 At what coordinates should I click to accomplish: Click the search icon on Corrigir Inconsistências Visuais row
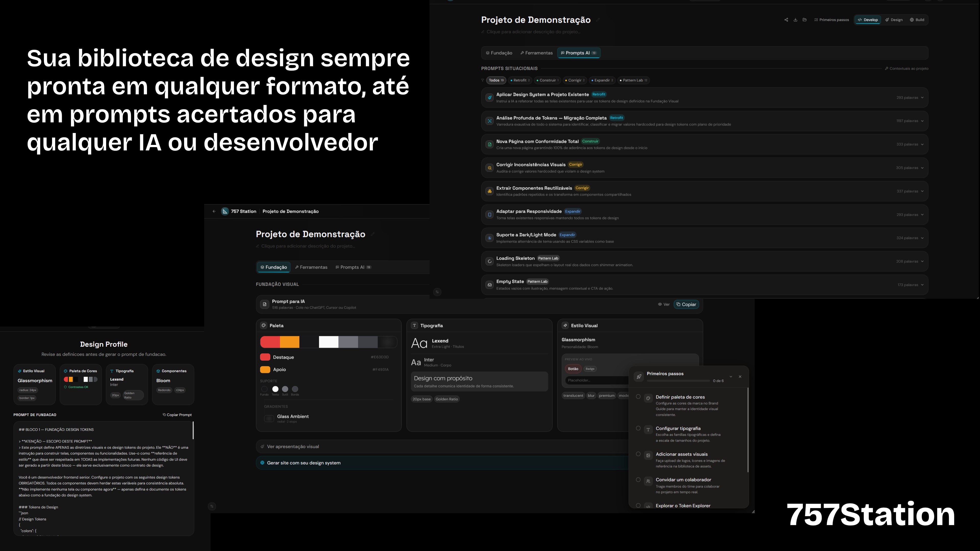[x=490, y=168]
